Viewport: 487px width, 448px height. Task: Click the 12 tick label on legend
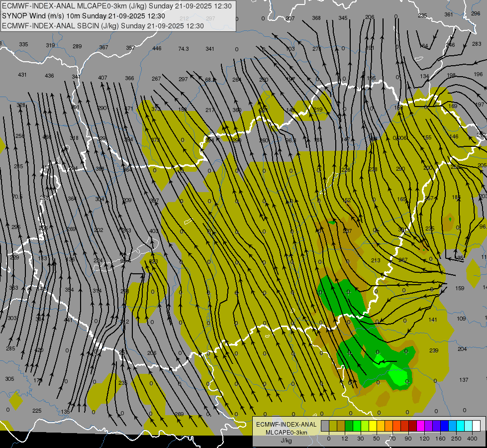pos(345,439)
